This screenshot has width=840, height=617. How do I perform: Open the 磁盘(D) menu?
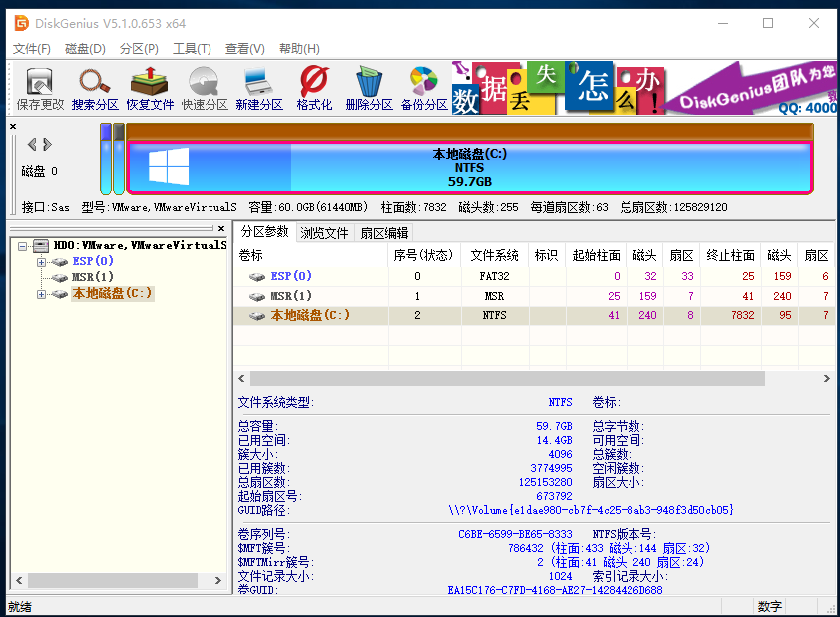(85, 49)
